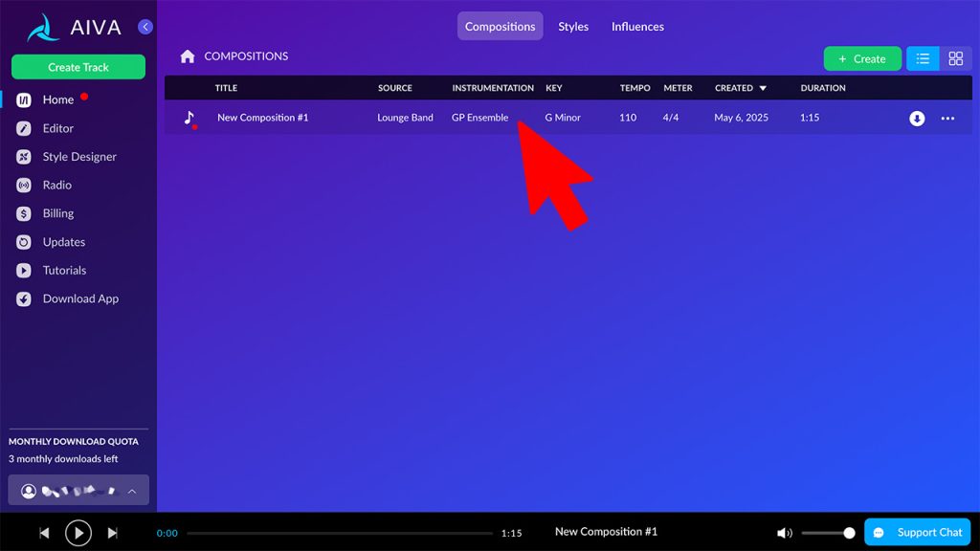This screenshot has height=551, width=980.
Task: Click the Create Track button
Action: point(78,67)
